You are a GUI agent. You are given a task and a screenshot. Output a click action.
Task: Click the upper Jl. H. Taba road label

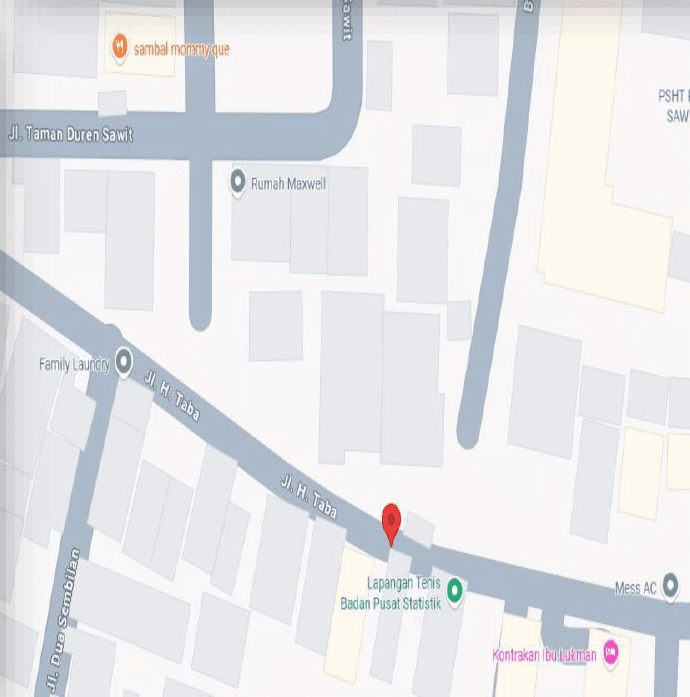[172, 397]
